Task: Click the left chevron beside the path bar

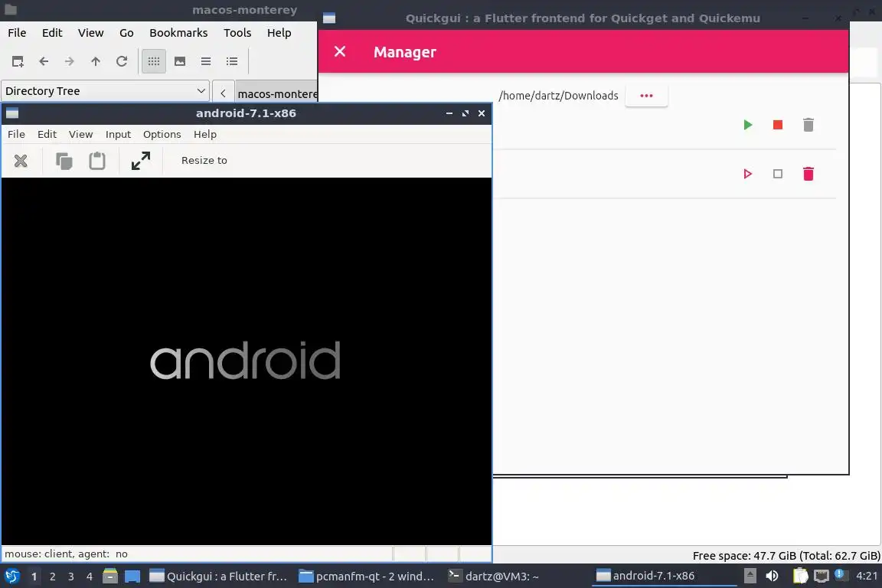Action: [x=224, y=93]
